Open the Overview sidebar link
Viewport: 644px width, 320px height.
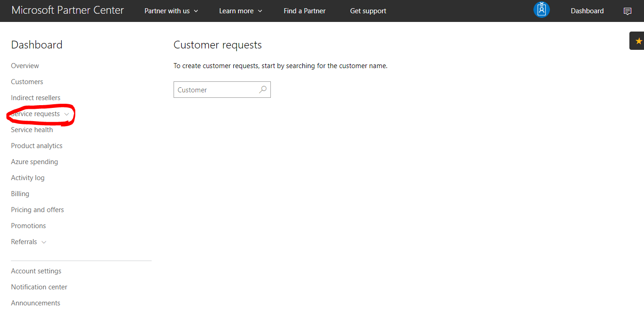click(x=25, y=66)
